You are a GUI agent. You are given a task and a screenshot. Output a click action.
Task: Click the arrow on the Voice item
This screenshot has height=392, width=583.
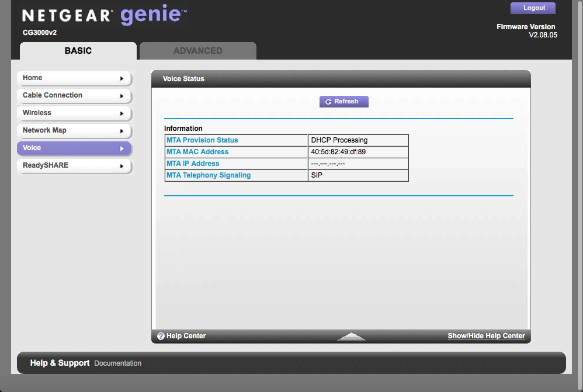tap(122, 148)
